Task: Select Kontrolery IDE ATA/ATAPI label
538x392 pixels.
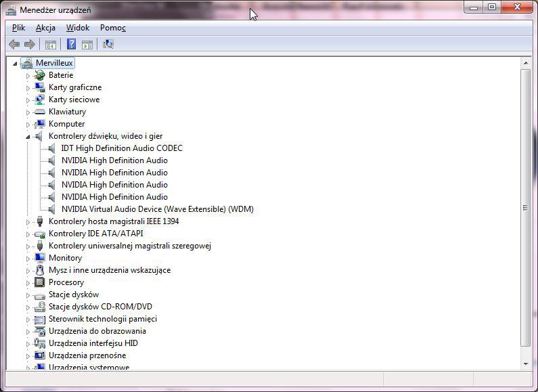Action: (95, 234)
